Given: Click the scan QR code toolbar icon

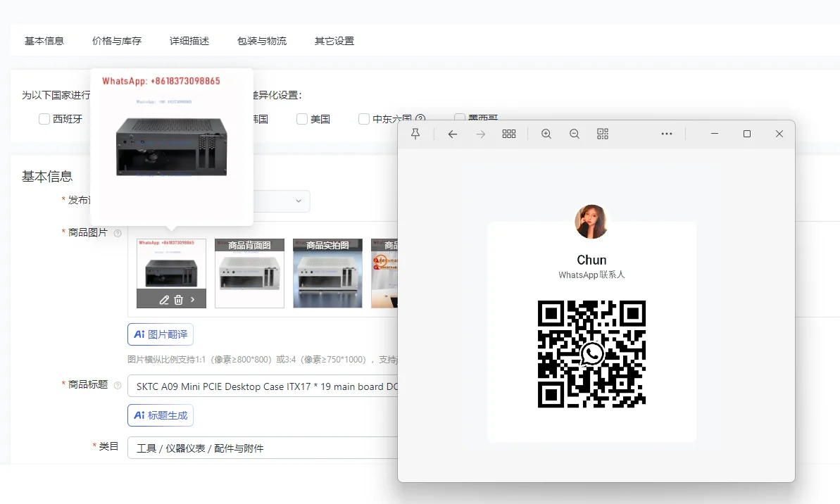Looking at the screenshot, I should click(x=603, y=134).
